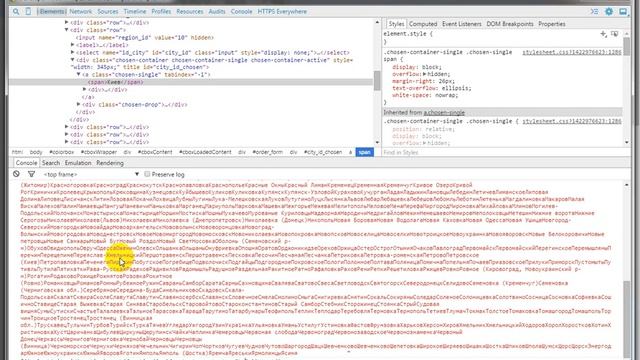Select the Properties sidebar tab
The image size is (640, 360).
click(552, 24)
